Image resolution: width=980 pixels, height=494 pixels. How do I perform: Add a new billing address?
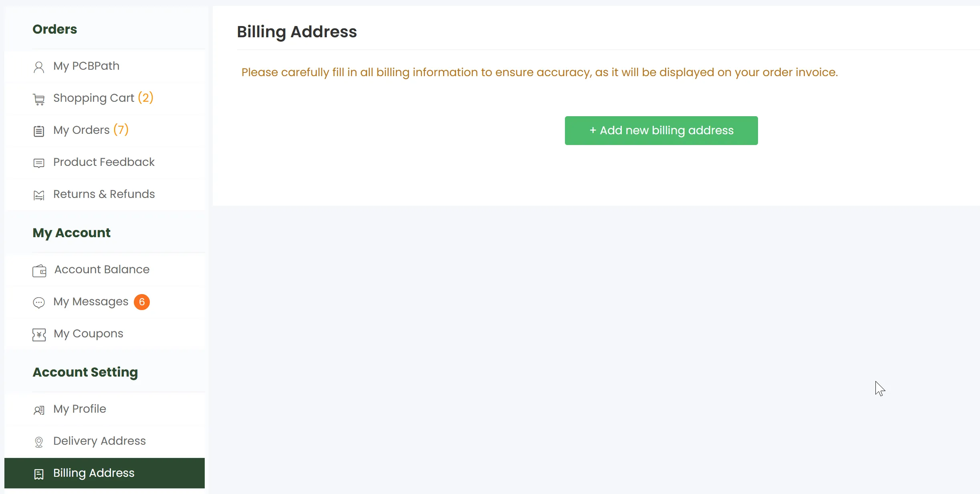(661, 131)
